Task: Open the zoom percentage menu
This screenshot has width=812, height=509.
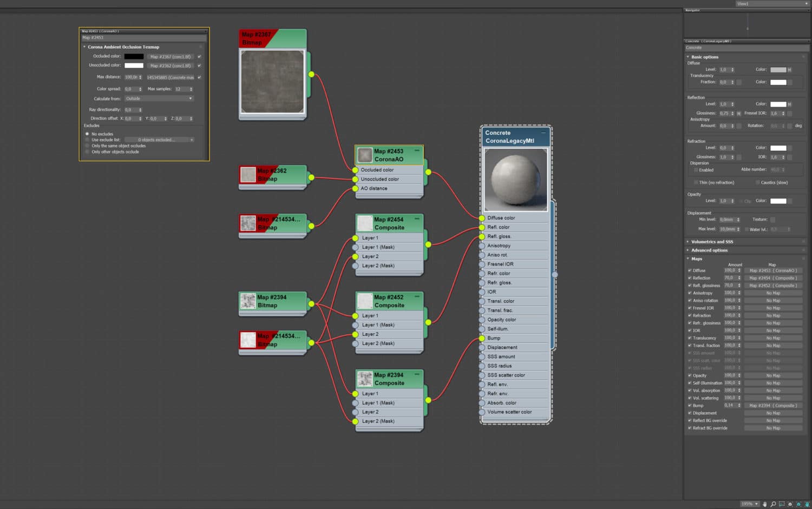Action: pyautogui.click(x=750, y=504)
